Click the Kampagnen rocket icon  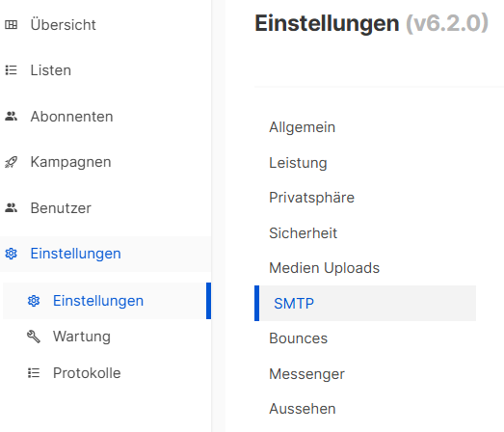tap(12, 162)
